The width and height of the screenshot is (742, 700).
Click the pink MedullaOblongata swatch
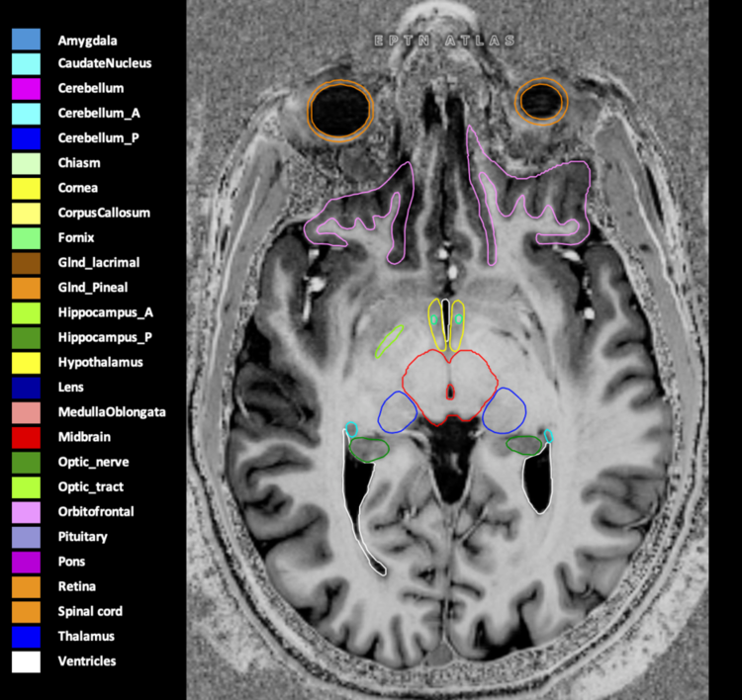click(x=26, y=412)
